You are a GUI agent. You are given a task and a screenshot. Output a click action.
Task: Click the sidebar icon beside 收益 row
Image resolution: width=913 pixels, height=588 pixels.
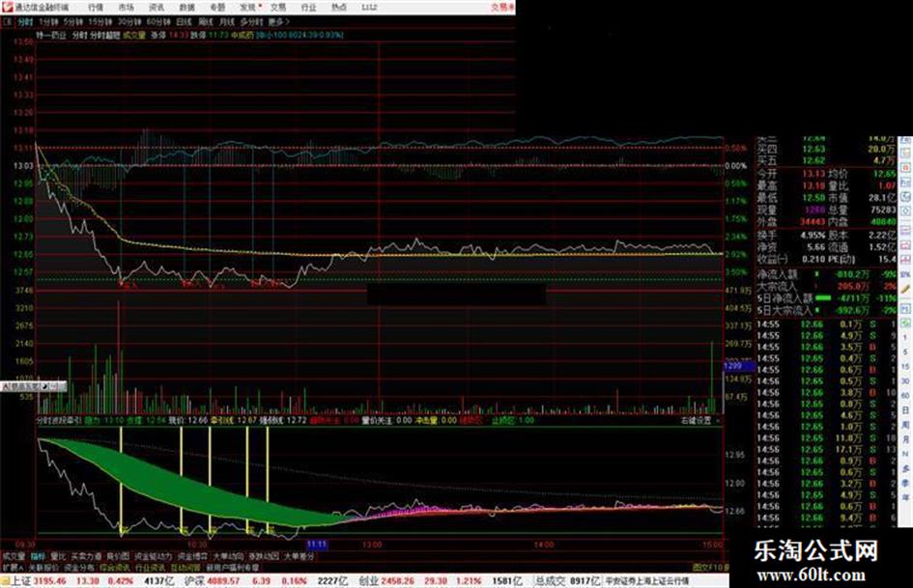[905, 259]
